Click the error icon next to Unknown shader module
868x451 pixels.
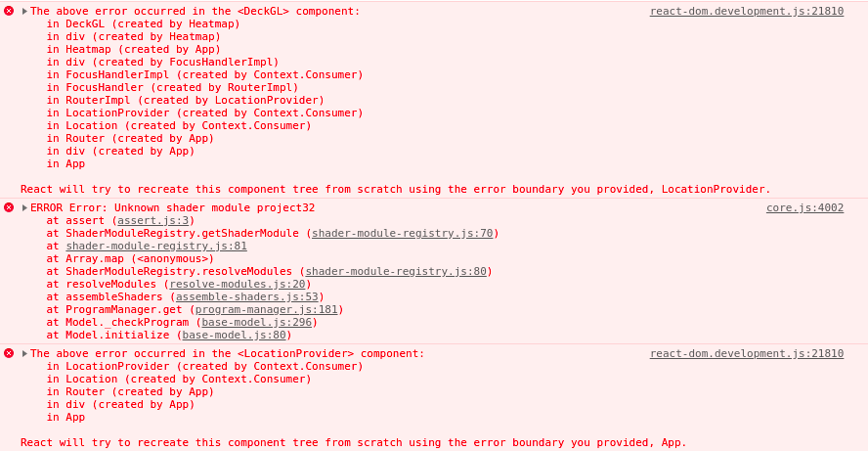pyautogui.click(x=9, y=207)
